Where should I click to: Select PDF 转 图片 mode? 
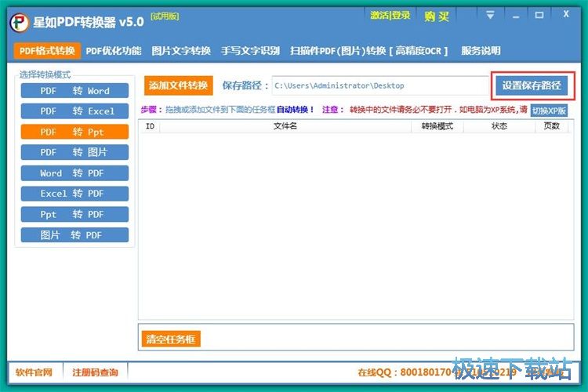tap(74, 152)
